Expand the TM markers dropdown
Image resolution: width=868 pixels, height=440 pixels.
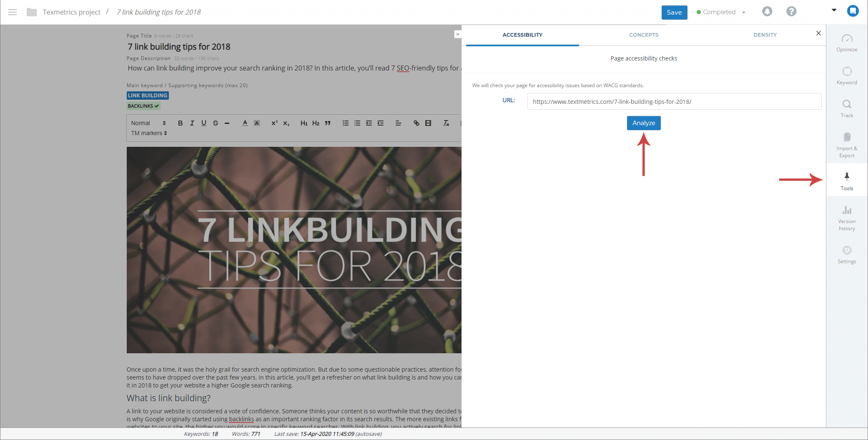pos(149,133)
